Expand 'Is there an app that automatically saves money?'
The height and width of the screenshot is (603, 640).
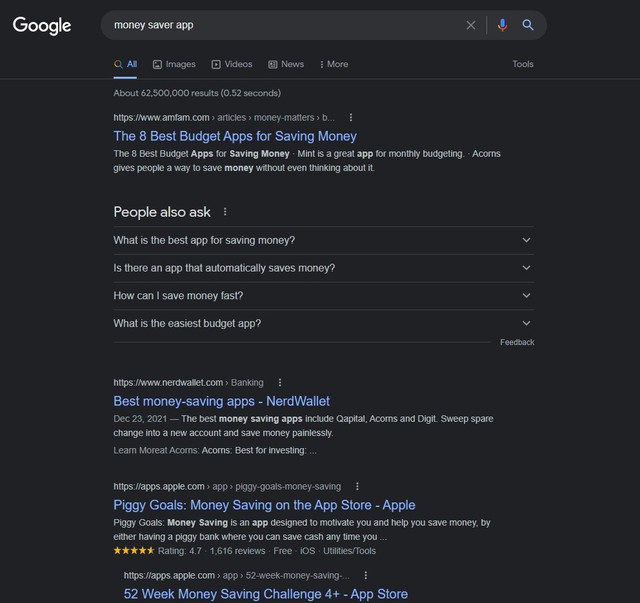pyautogui.click(x=324, y=268)
